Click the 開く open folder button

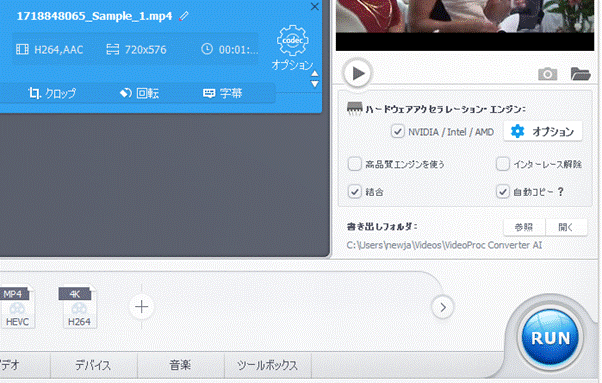coord(566,227)
